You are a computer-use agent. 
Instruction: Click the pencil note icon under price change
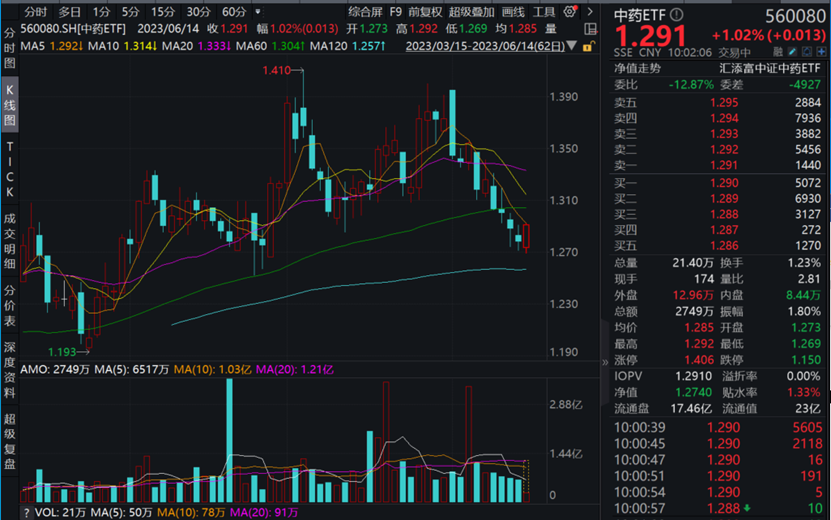(x=792, y=52)
